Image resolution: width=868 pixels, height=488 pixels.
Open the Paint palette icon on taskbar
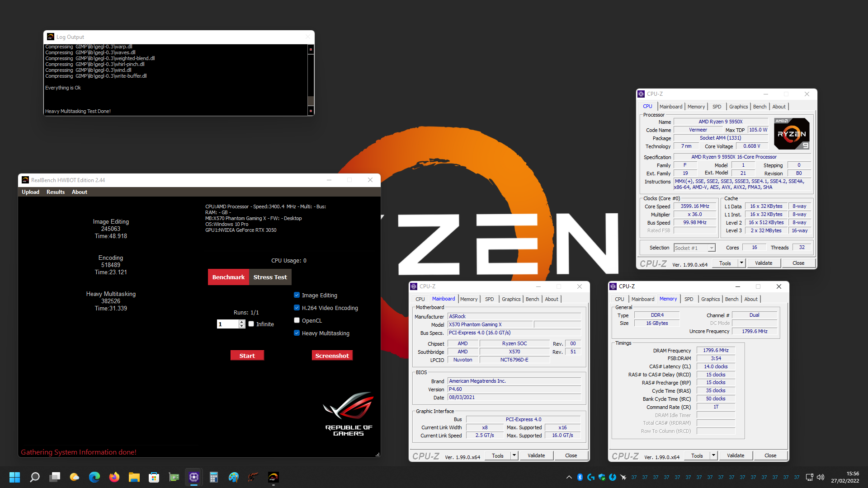(234, 477)
